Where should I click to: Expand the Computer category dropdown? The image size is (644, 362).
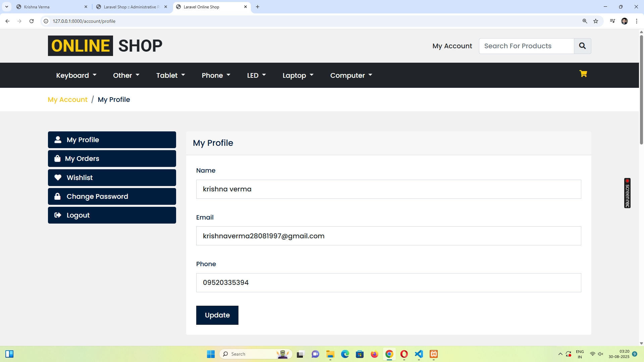351,75
